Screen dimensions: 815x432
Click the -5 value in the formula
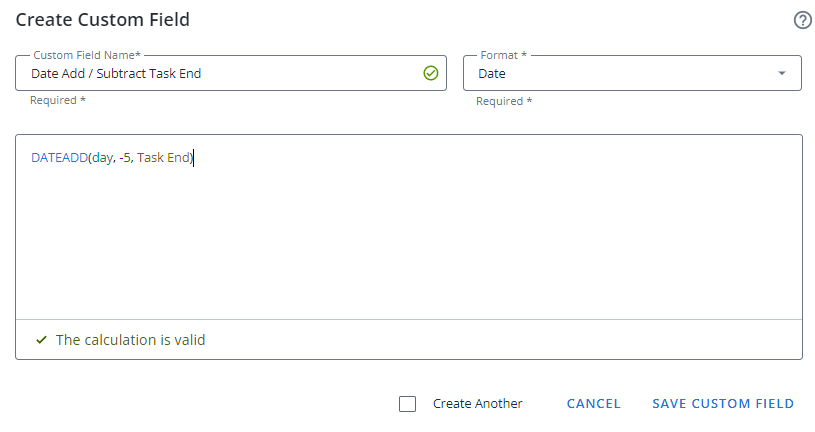[125, 158]
